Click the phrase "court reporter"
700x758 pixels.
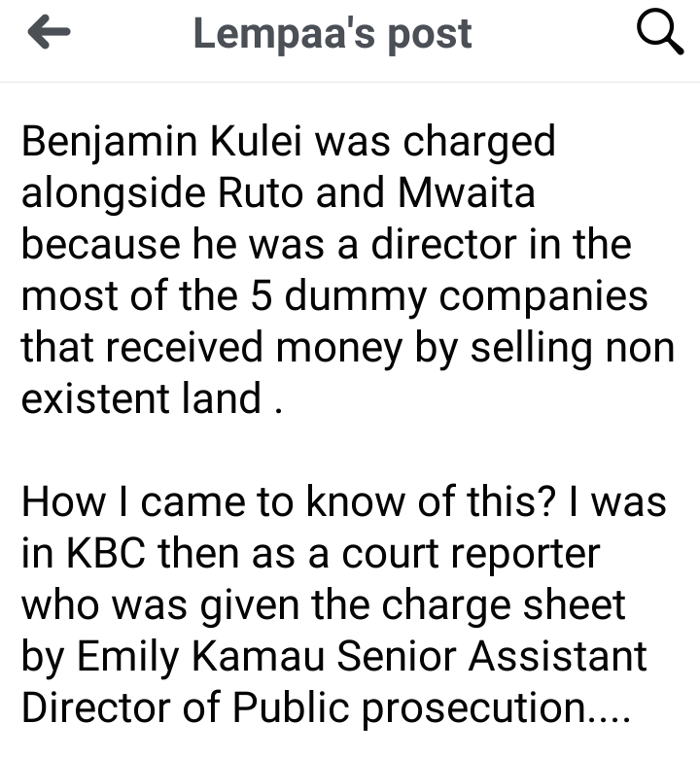(472, 554)
